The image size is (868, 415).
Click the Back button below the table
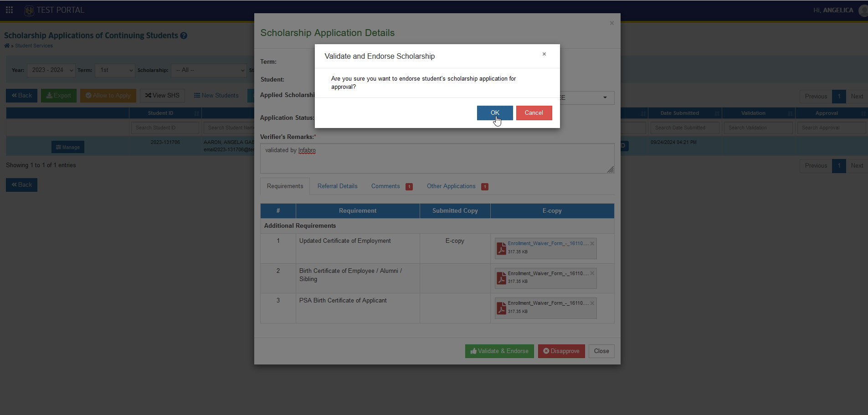coord(22,185)
